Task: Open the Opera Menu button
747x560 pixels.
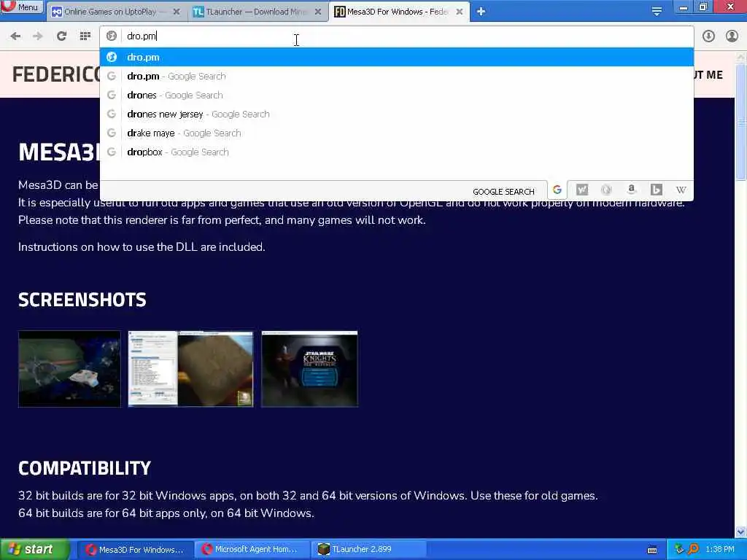Action: (21, 7)
